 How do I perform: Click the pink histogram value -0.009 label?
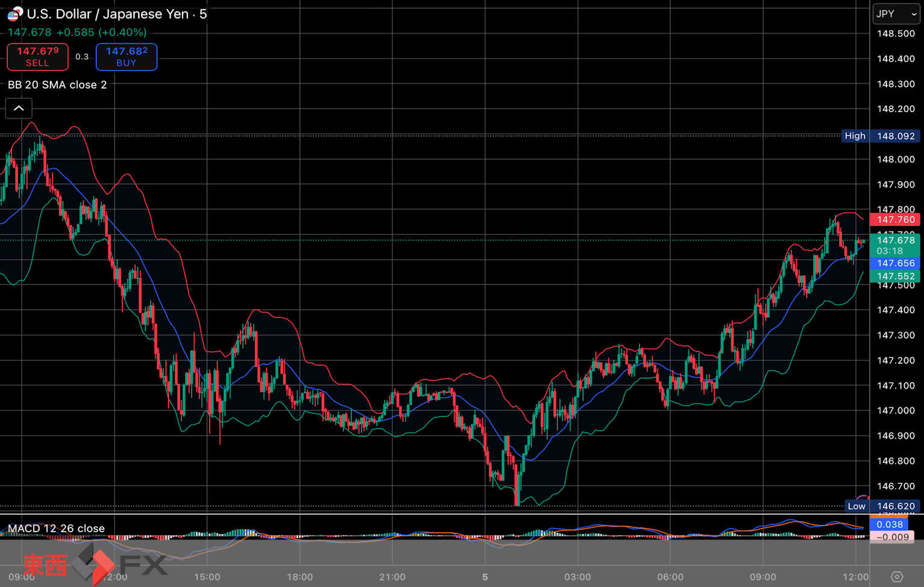(x=891, y=537)
